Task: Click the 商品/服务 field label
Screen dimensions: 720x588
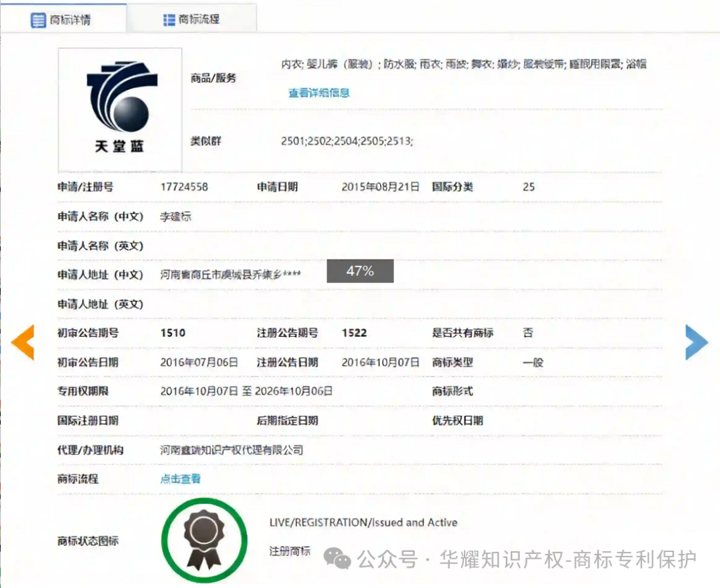Action: click(213, 78)
